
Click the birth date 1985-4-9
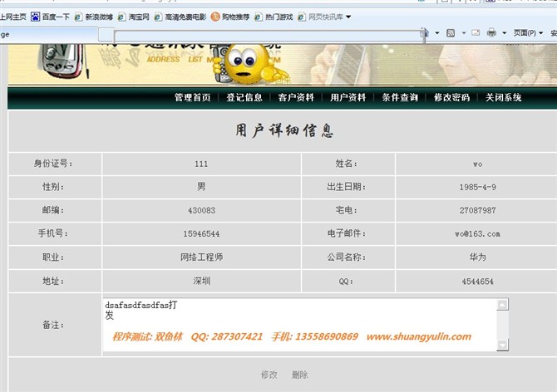(x=477, y=187)
